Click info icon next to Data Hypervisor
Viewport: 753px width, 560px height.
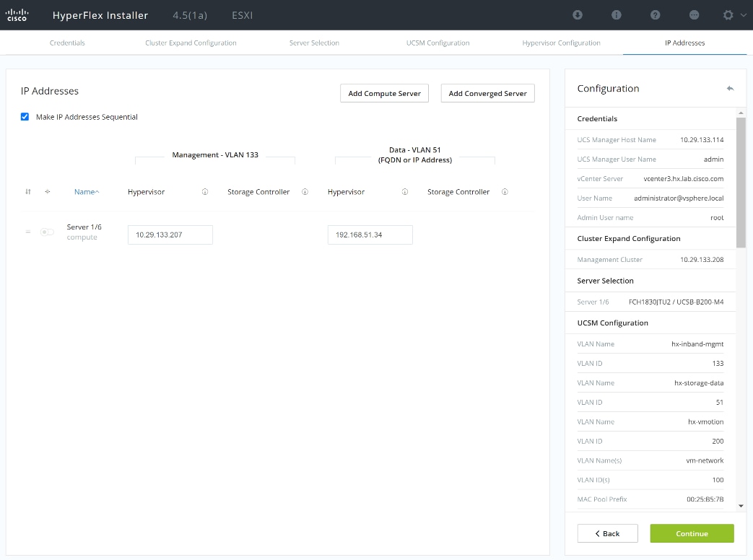[x=405, y=192]
